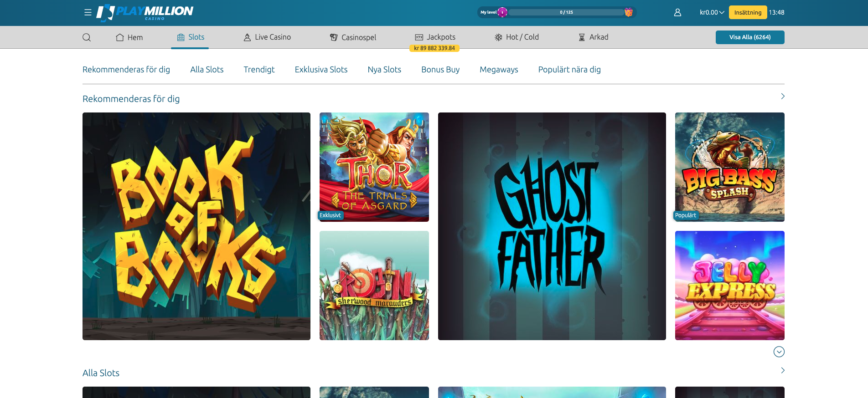Viewport: 868px width, 398px height.
Task: Click the circled down-arrow expand button
Action: coord(779,352)
